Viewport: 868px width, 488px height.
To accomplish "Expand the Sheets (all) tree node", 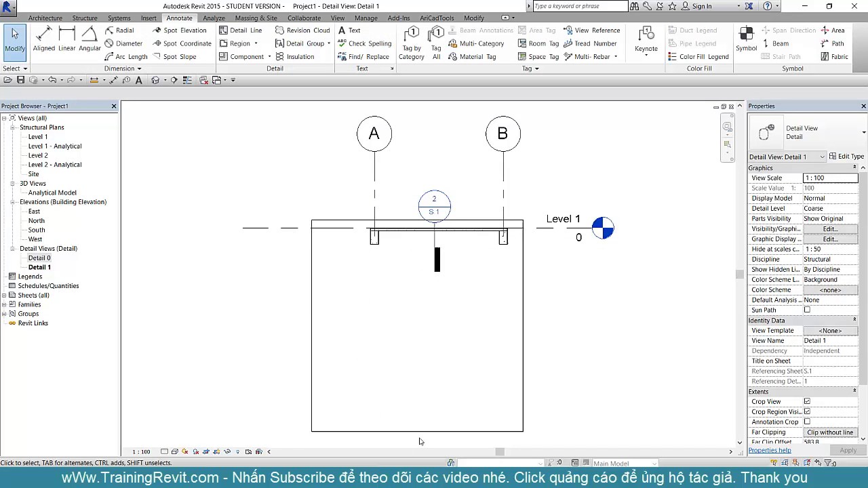I will [4, 296].
